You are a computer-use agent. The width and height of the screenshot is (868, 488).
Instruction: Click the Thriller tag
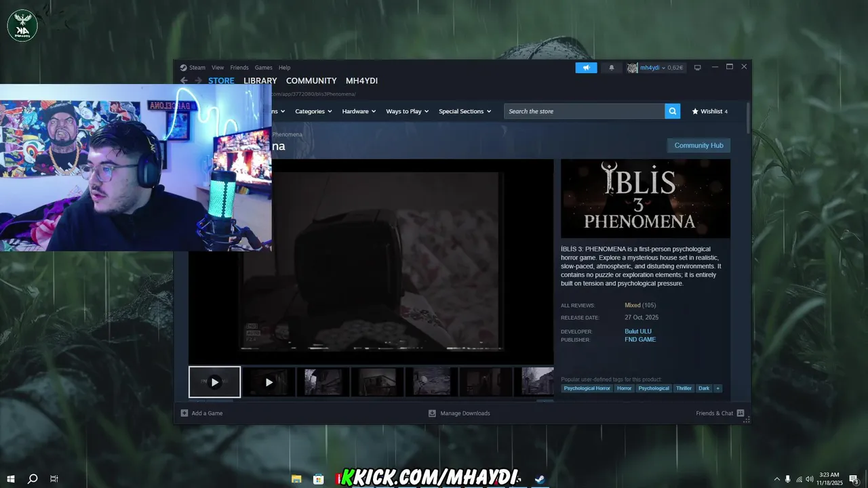(684, 388)
